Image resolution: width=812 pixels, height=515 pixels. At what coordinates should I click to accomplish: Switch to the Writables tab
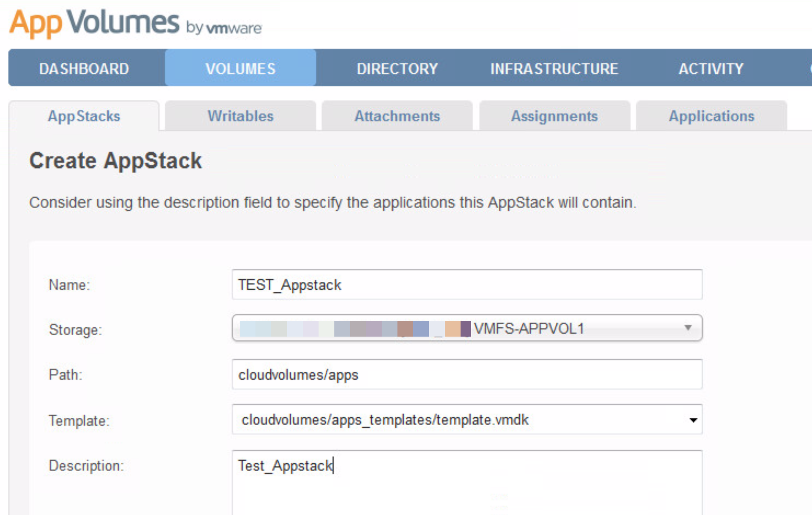click(x=241, y=116)
